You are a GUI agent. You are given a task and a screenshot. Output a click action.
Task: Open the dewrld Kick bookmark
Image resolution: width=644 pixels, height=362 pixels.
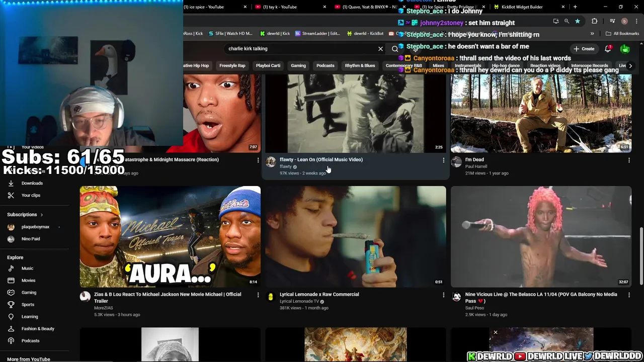275,34
